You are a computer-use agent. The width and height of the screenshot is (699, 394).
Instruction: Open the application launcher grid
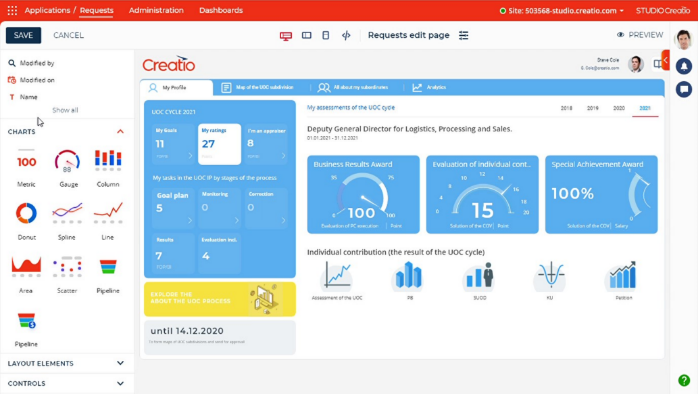point(12,10)
